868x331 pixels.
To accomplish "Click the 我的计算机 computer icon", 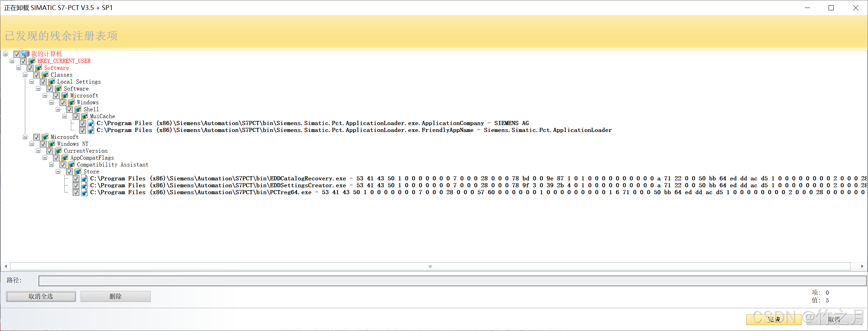I will [25, 54].
